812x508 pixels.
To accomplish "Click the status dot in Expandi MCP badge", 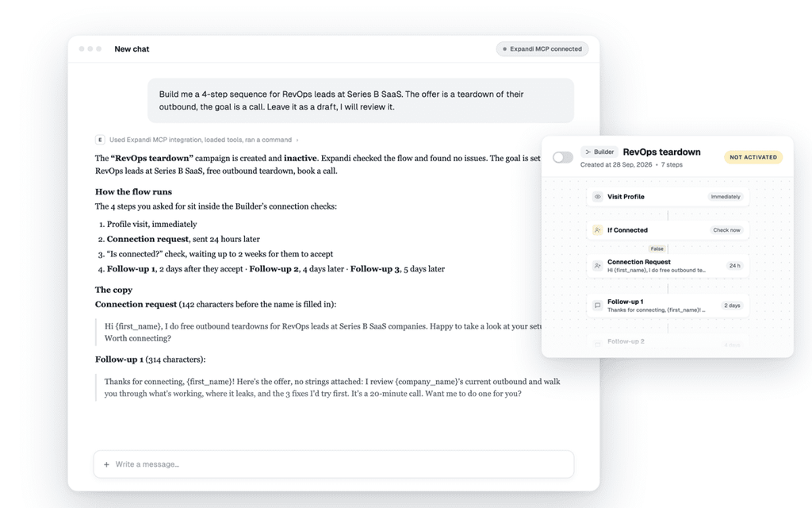I will (x=504, y=49).
